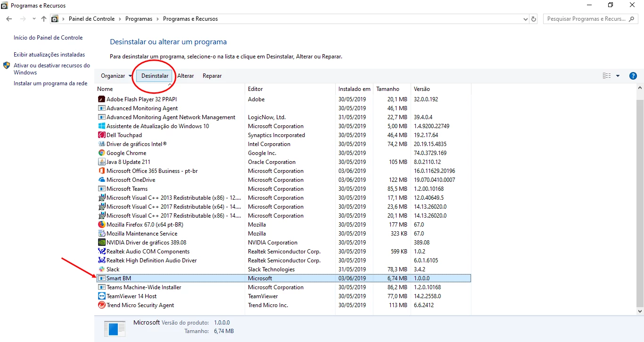Open the Organizar dropdown menu
The height and width of the screenshot is (342, 644).
pyautogui.click(x=116, y=76)
